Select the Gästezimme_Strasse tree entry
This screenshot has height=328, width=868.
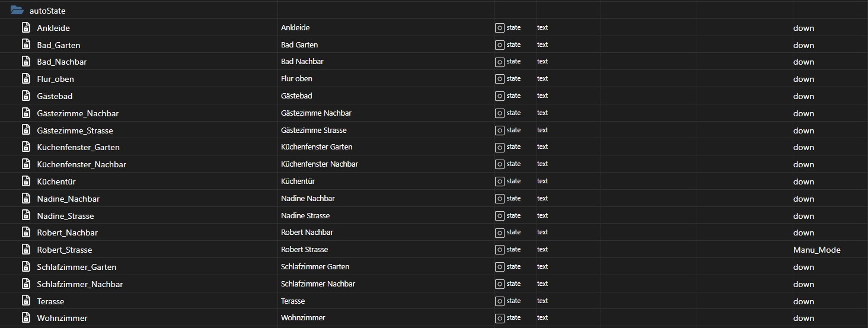75,130
